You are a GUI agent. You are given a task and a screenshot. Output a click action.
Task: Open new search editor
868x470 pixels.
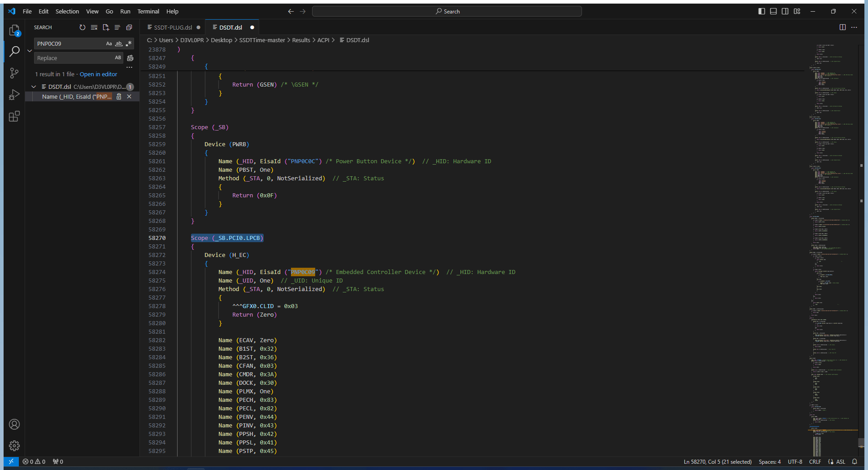[x=106, y=27]
